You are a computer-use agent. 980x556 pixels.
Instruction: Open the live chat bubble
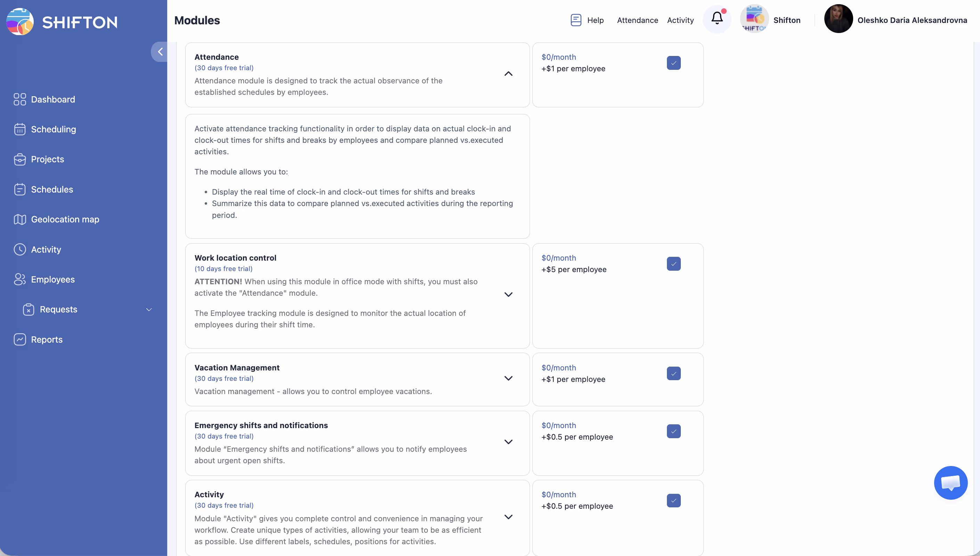point(950,482)
